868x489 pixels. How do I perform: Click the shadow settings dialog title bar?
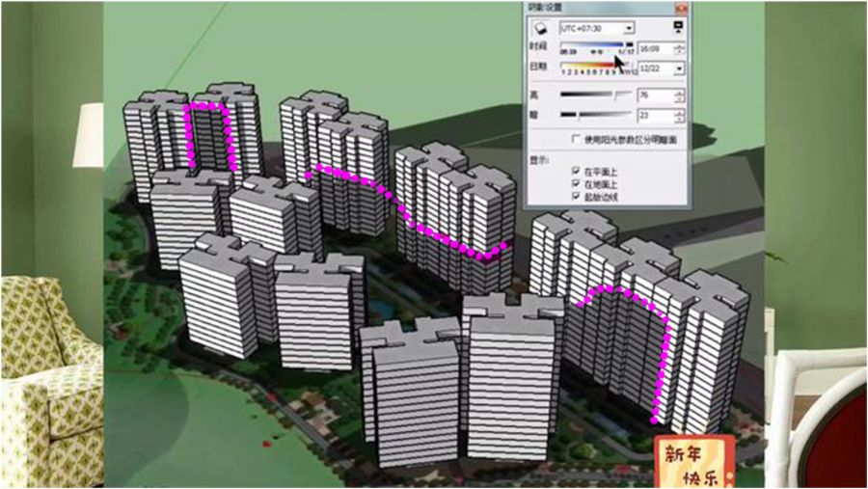point(599,8)
